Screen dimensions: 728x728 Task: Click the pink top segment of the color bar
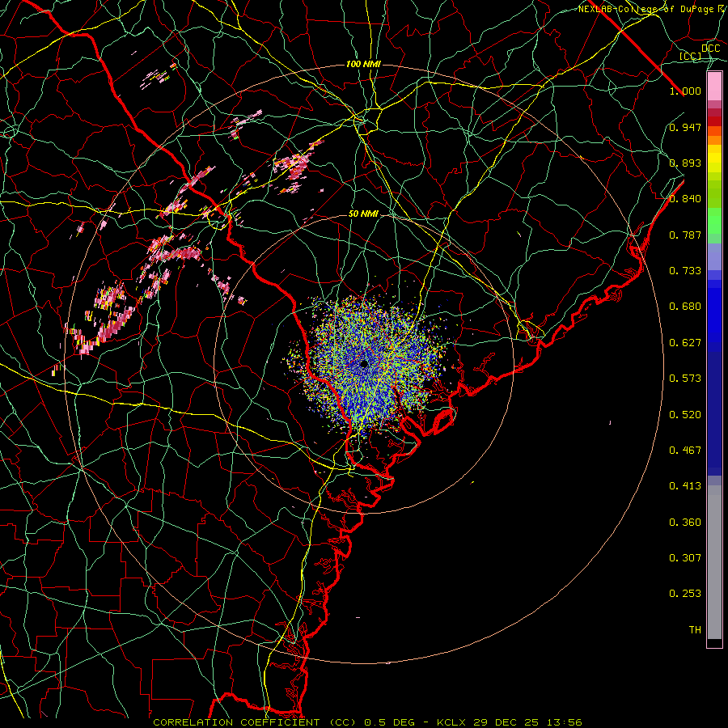714,87
